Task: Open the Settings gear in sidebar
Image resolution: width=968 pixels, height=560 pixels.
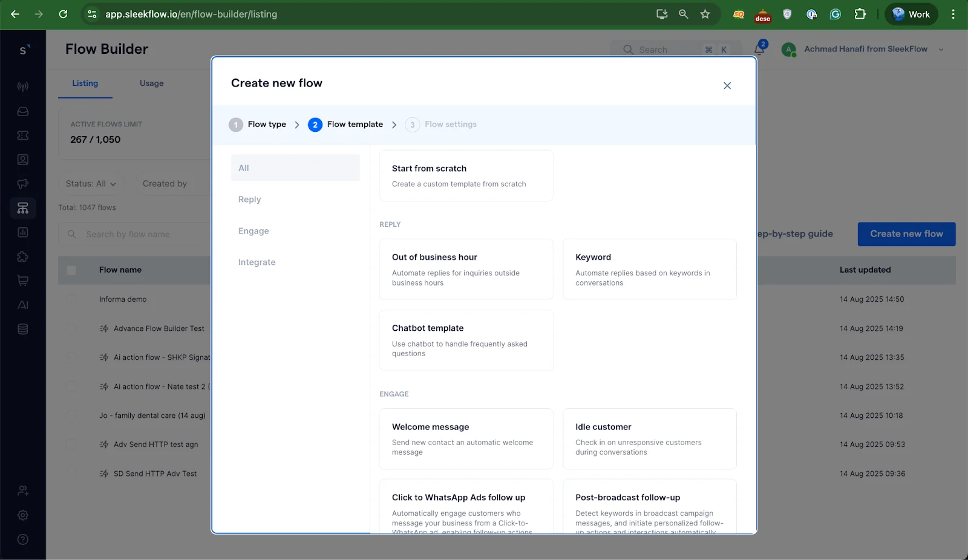Action: (23, 515)
